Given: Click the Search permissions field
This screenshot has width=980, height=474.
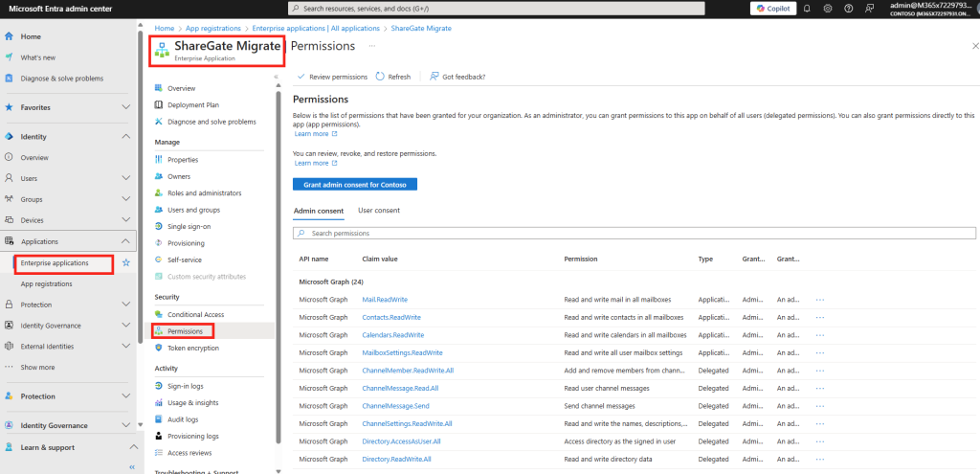Looking at the screenshot, I should 635,234.
